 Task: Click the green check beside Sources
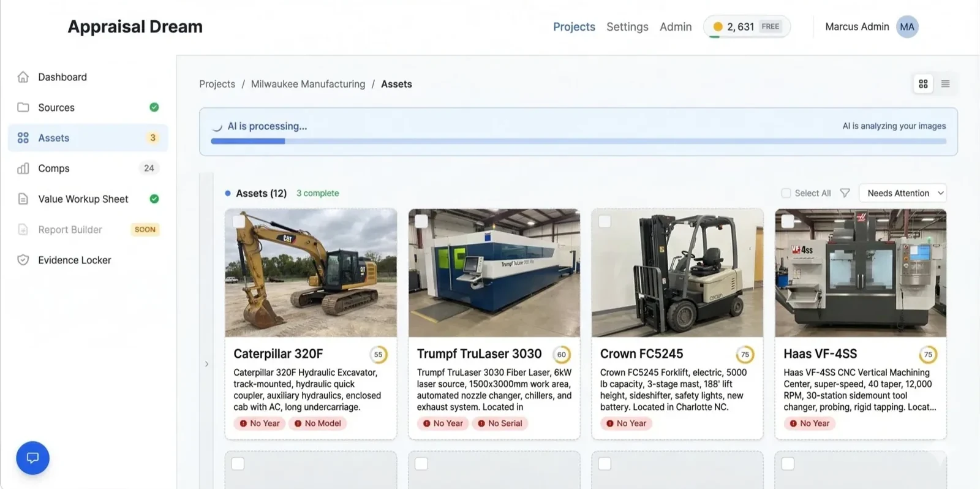tap(154, 107)
